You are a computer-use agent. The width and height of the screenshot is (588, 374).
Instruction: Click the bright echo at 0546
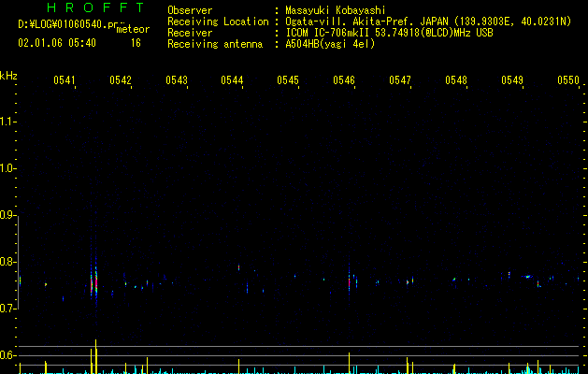point(349,281)
